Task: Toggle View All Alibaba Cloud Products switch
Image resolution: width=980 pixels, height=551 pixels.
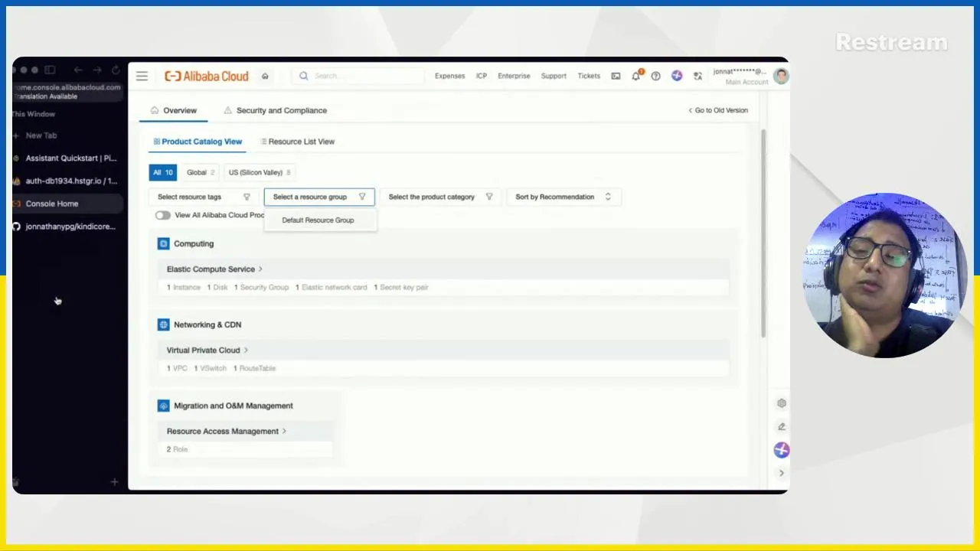Action: pos(162,215)
